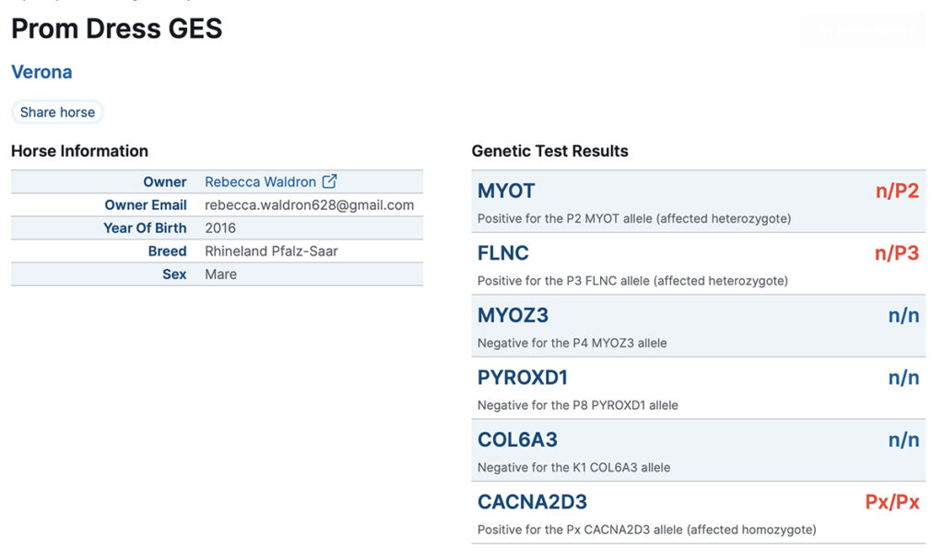Click the Genetic Test Results heading
Image resolution: width=944 pixels, height=560 pixels.
549,151
